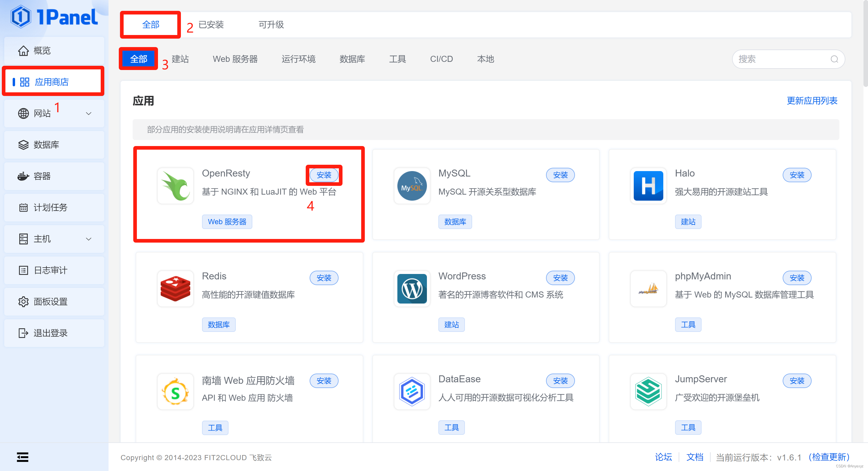Viewport: 868px width, 471px height.
Task: Select the blue 全部 category filter
Action: [x=138, y=59]
